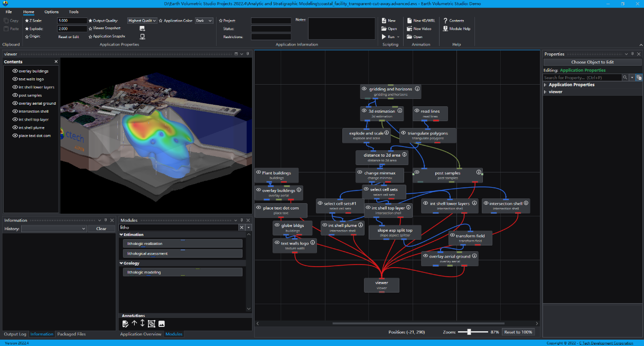The height and width of the screenshot is (346, 644).
Task: Hide overlay buildings in Contents list
Action: [15, 71]
